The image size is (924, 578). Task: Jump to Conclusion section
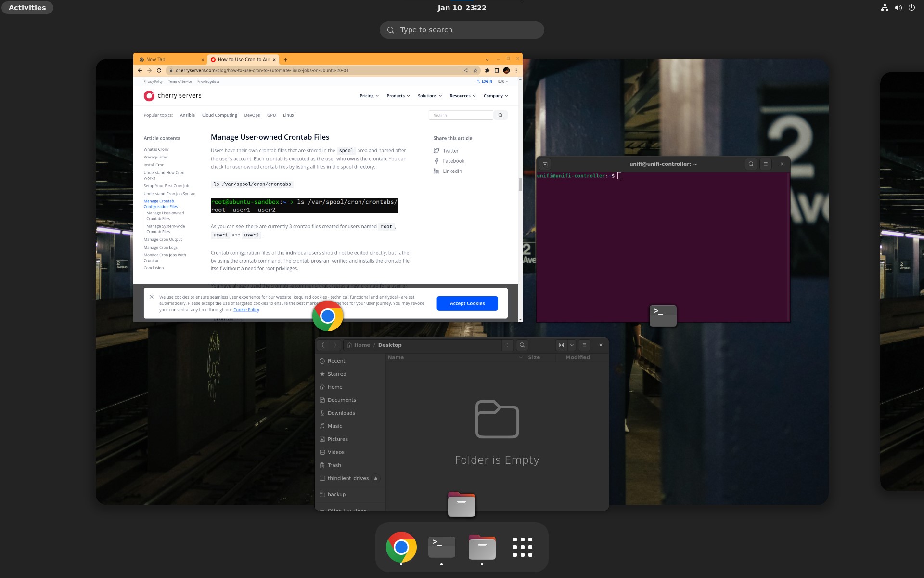coord(154,268)
